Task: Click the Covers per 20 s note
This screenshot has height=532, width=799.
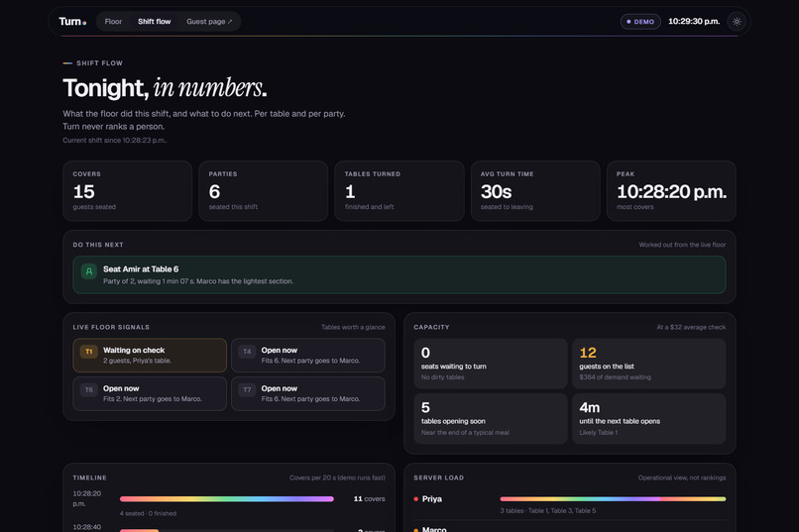Action: (x=337, y=479)
